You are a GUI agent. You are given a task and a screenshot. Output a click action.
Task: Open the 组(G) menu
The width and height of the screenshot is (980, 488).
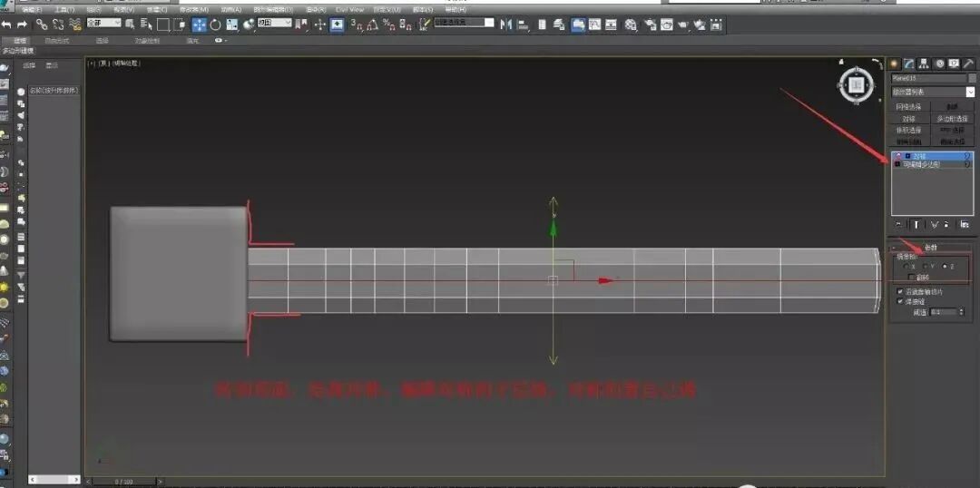[x=94, y=10]
